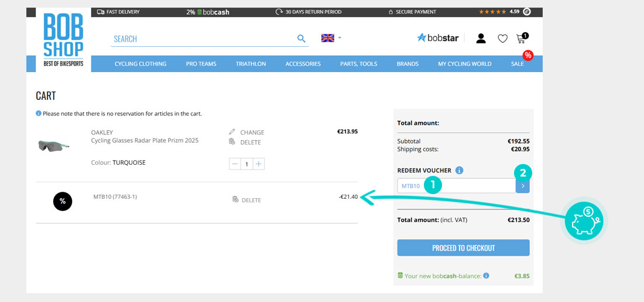Click the trash icon for Oakley glasses
Image resolution: width=644 pixels, height=302 pixels.
[232, 141]
